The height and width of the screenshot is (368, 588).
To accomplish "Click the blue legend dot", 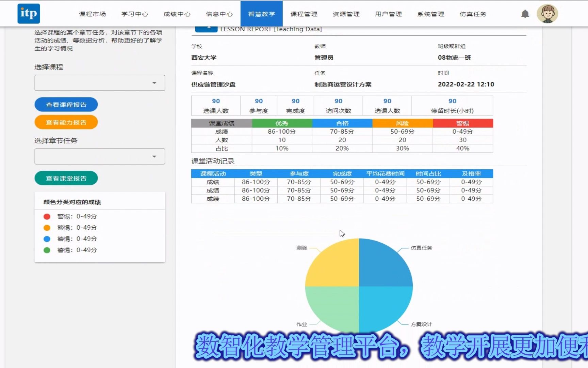I will click(47, 239).
